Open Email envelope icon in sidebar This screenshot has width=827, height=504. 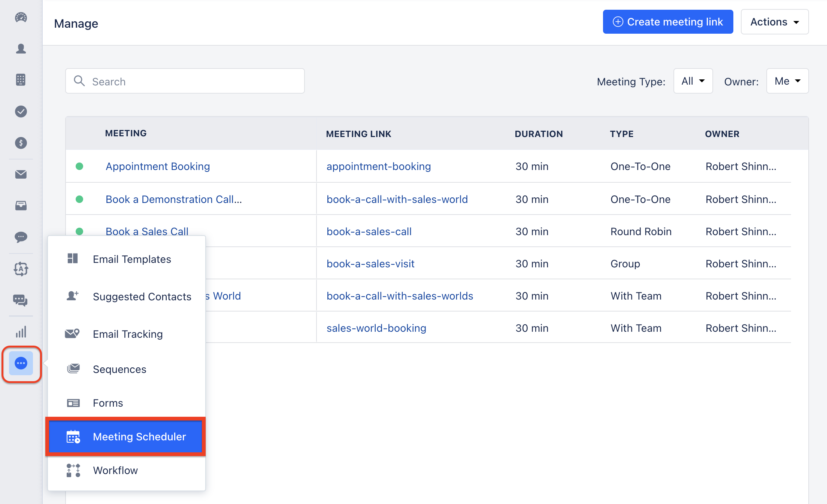coord(21,174)
